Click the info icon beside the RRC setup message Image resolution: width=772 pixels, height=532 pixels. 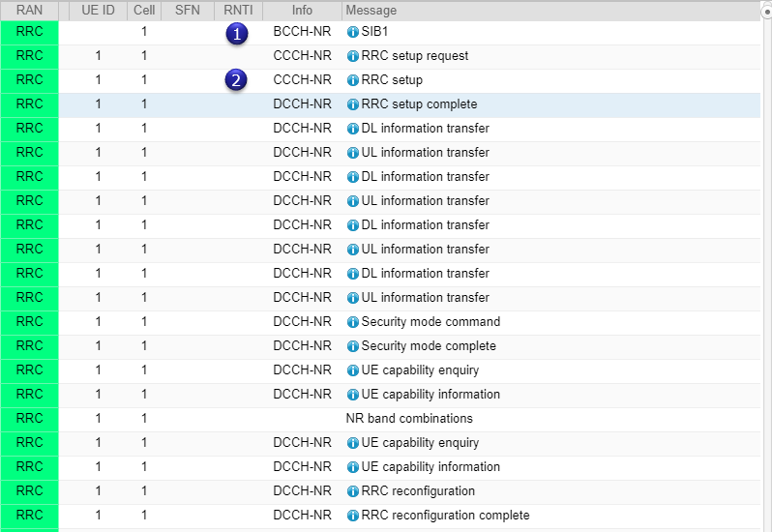pos(352,80)
